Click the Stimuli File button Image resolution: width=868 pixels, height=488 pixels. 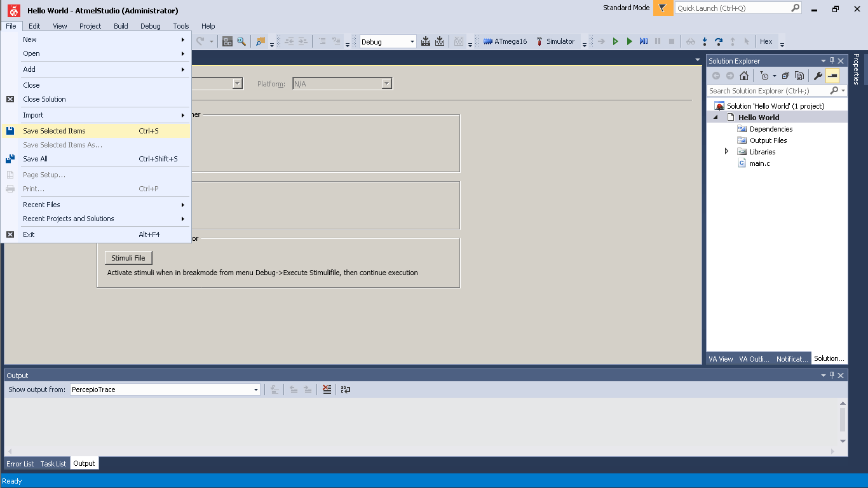tap(128, 258)
